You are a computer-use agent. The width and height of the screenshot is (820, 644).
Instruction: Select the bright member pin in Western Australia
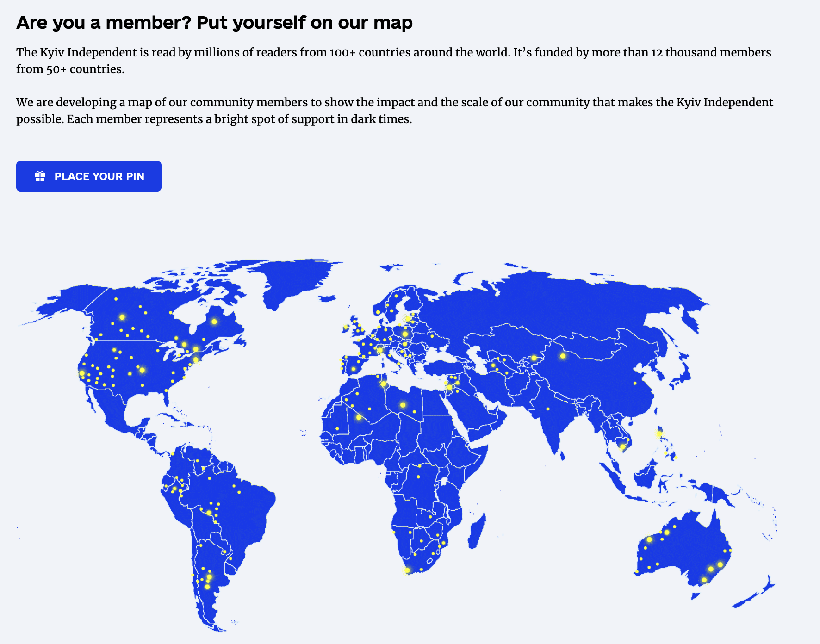click(x=649, y=540)
